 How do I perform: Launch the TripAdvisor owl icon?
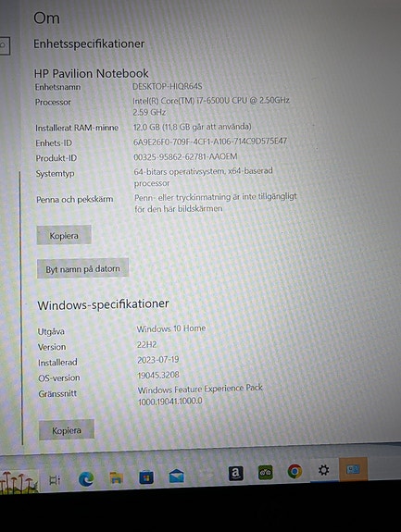pos(265,472)
